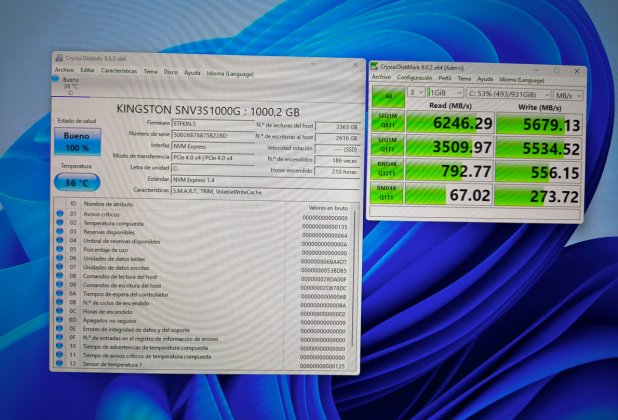Run the RND4K Q1T1 test
The width and height of the screenshot is (618, 420).
[x=386, y=193]
